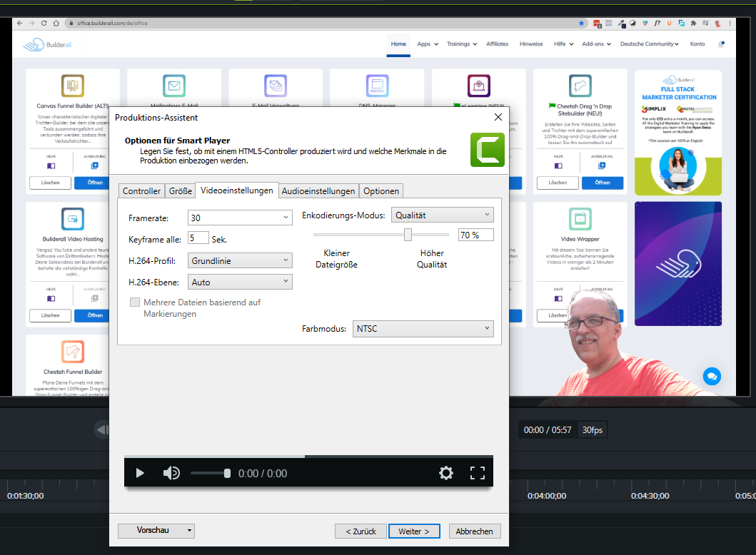Expand the Apps menu

pos(428,44)
